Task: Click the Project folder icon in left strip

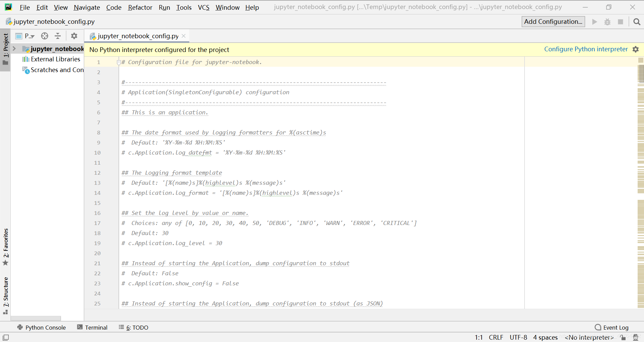Action: point(5,63)
